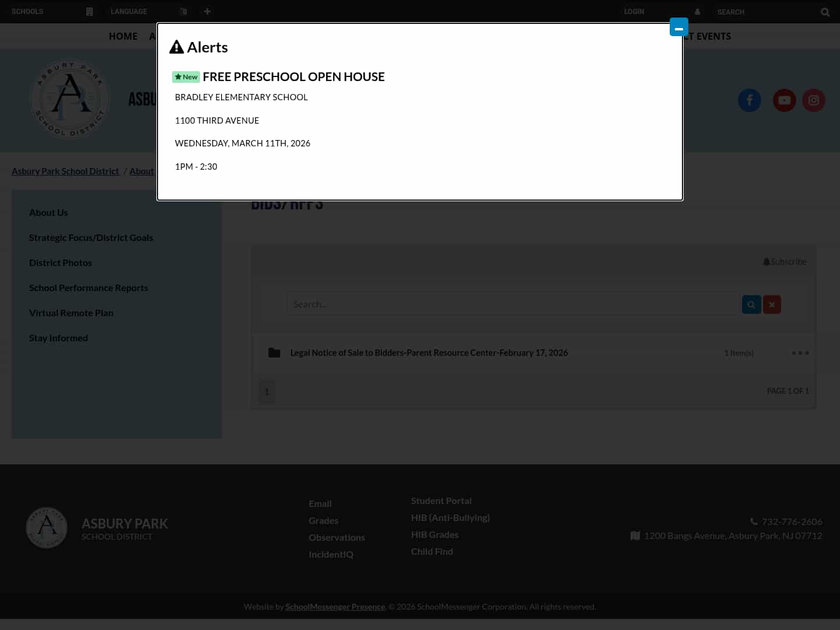Collapse the Alerts popup with the minimize toggle

pyautogui.click(x=678, y=27)
